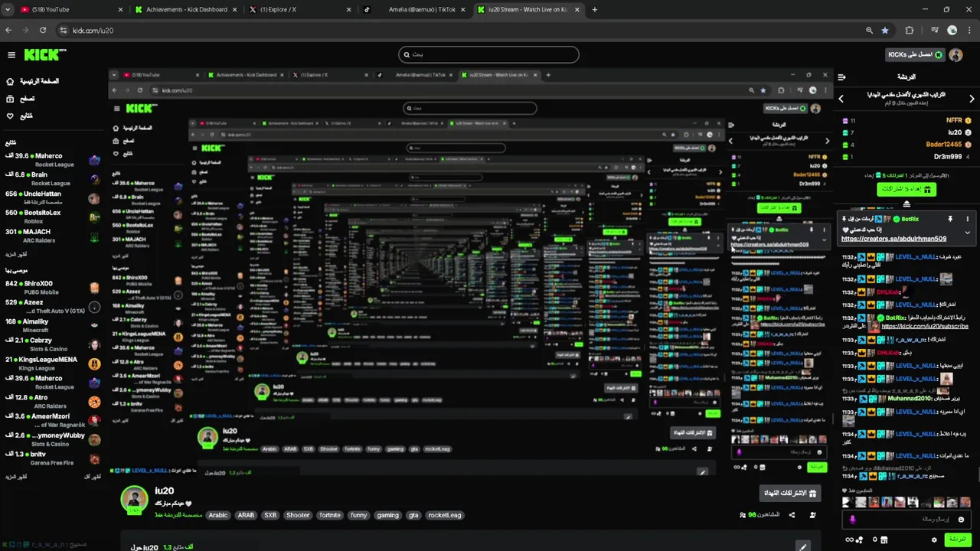The height and width of the screenshot is (551, 980).
Task: Collapse the chat panel icon
Action: point(841,77)
